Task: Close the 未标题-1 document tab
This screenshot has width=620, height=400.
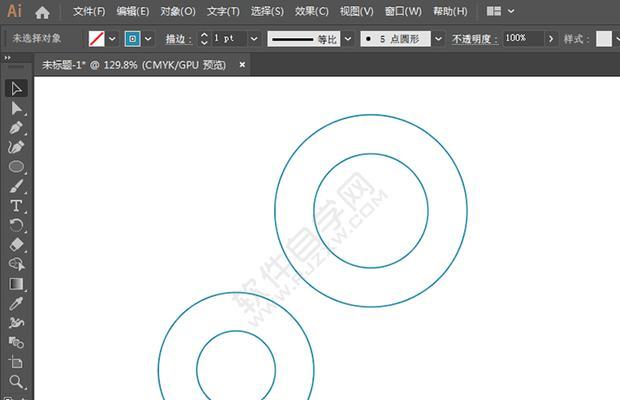Action: [242, 64]
